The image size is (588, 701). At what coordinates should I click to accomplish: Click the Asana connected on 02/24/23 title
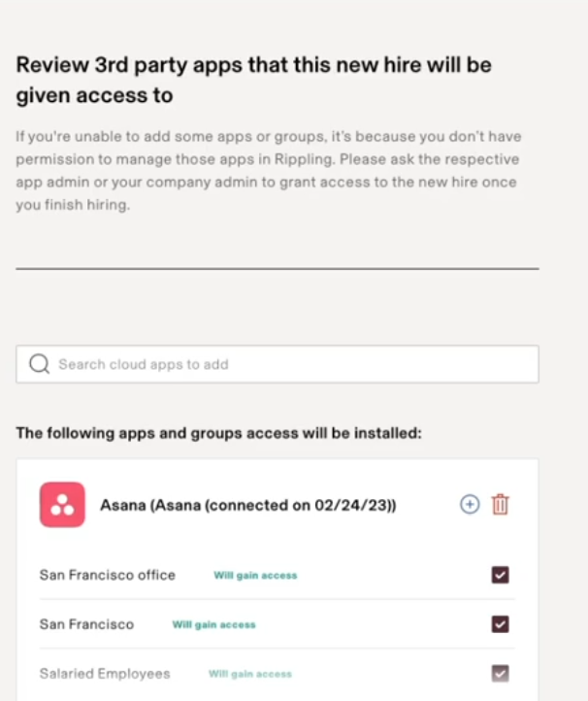[247, 505]
